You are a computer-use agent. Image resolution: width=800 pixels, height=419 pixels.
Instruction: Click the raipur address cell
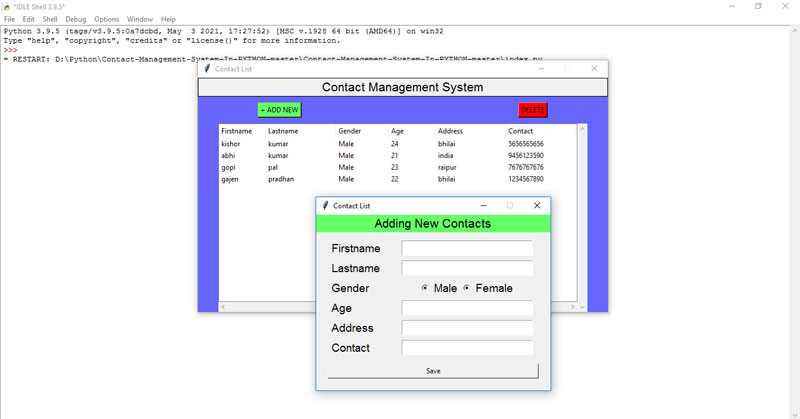447,167
